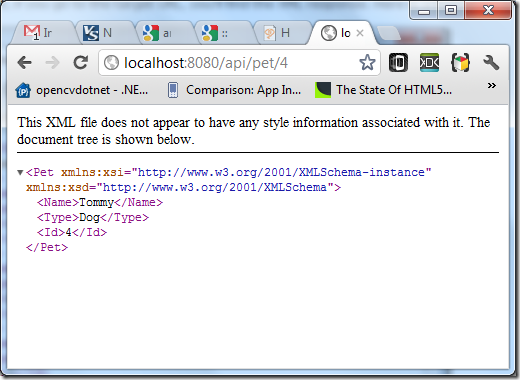Click the colored cube extension icon
The height and width of the screenshot is (380, 520).
click(x=460, y=62)
